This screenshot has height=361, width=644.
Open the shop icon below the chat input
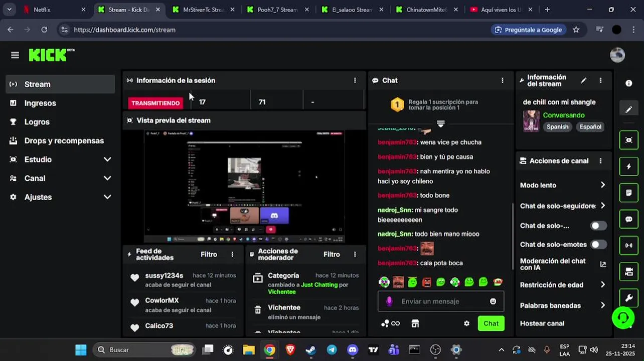point(415,323)
